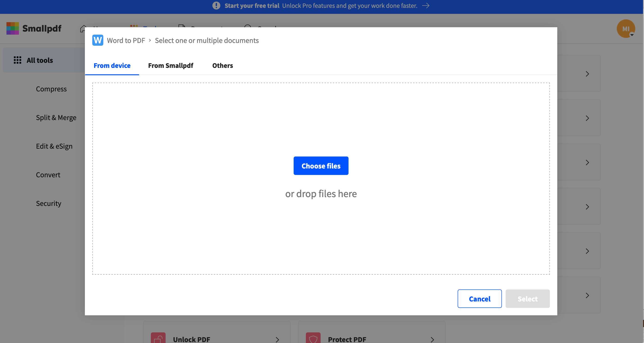Switch to the From Smallpdf tab
This screenshot has width=644, height=343.
click(x=170, y=66)
